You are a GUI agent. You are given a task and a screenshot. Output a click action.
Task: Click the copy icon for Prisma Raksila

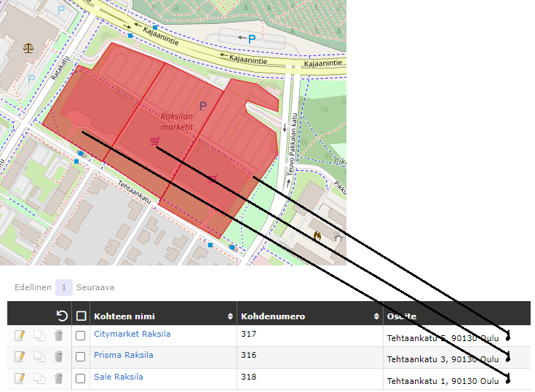(39, 357)
